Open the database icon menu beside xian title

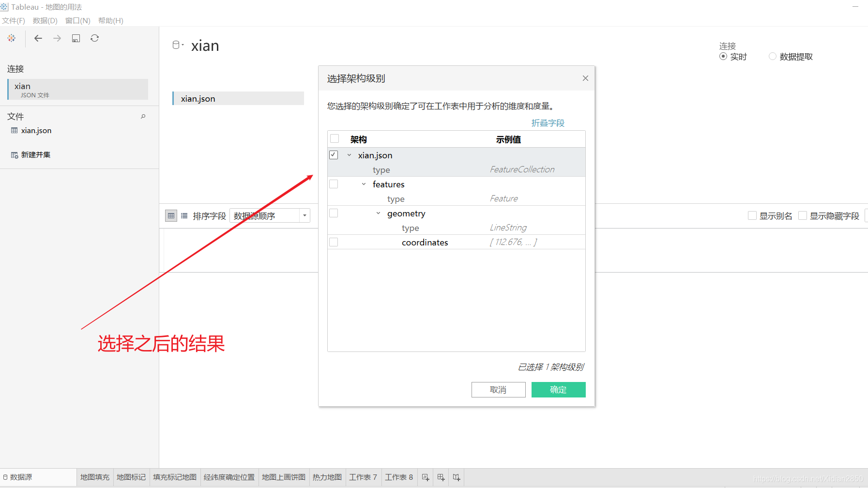pyautogui.click(x=178, y=45)
